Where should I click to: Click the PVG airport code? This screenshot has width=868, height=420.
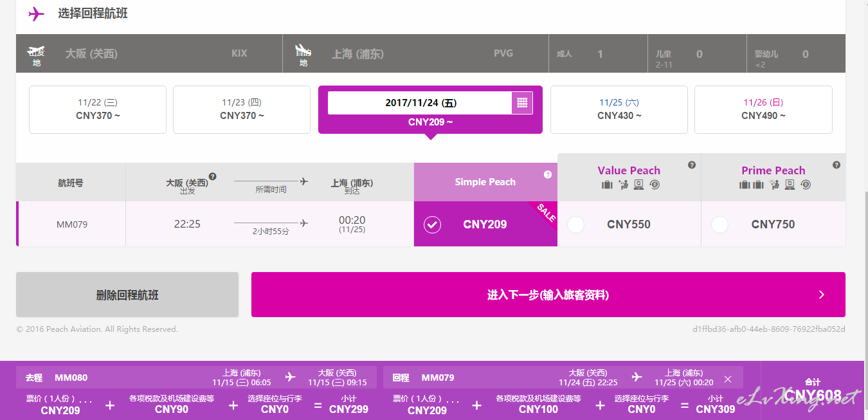coord(503,53)
